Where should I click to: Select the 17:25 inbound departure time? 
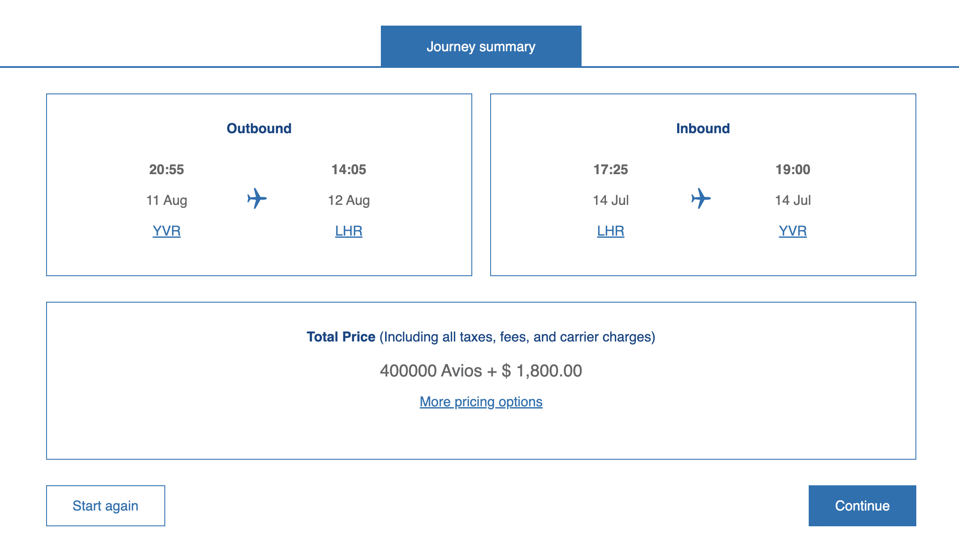pos(611,169)
